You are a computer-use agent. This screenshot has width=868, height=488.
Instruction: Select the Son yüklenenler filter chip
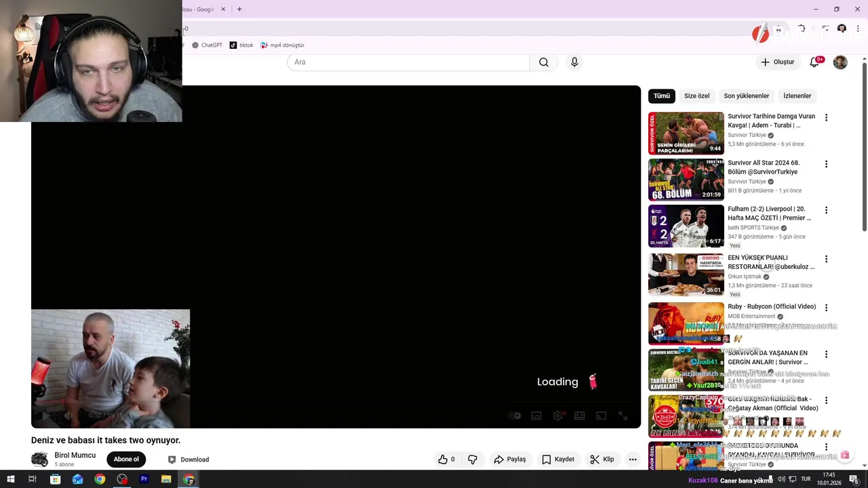(x=746, y=96)
